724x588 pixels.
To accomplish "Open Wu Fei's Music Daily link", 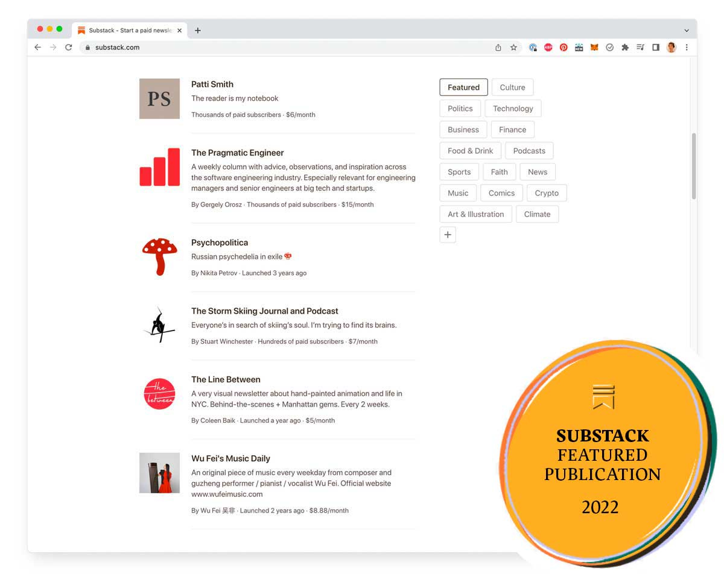I will click(230, 458).
